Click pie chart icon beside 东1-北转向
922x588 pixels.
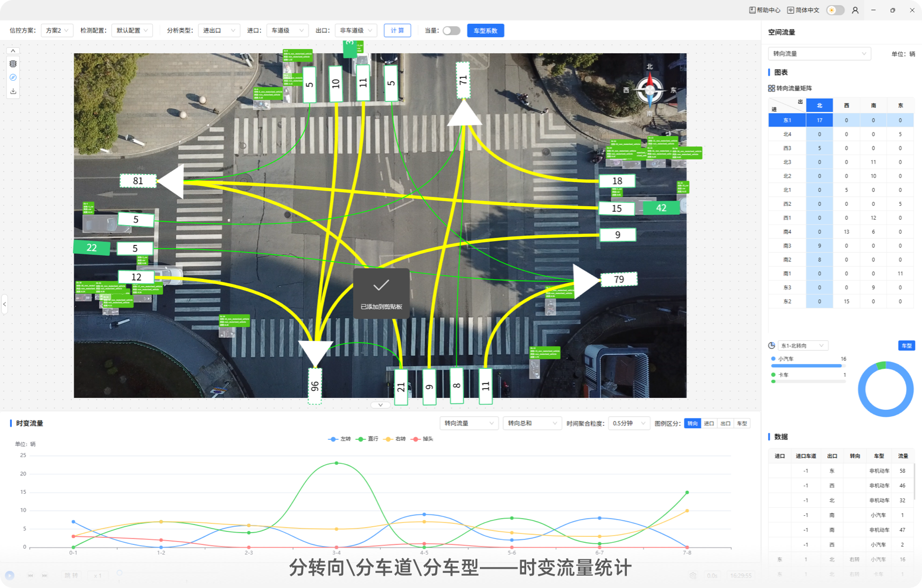click(772, 346)
